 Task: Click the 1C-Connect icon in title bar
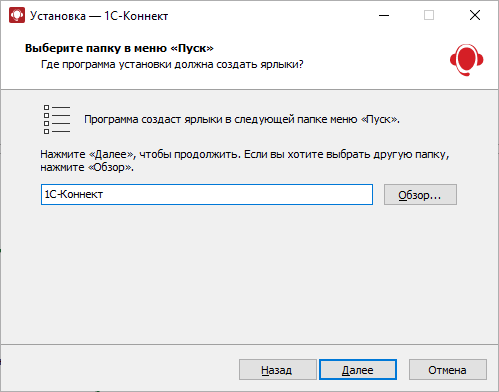[17, 16]
